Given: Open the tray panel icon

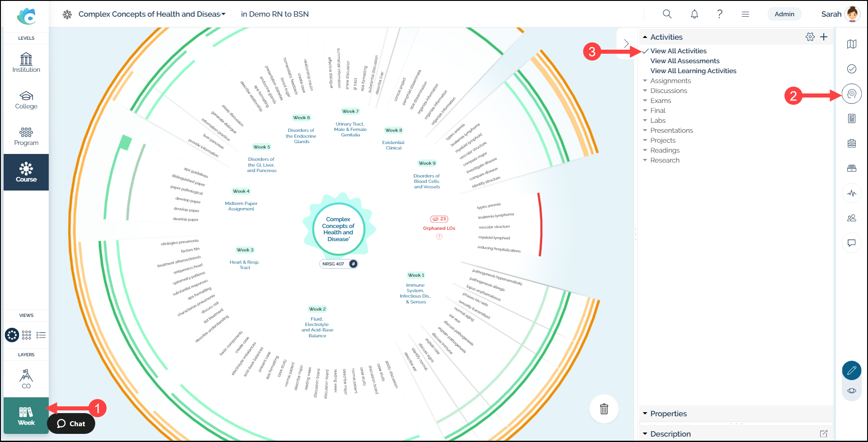Looking at the screenshot, I should pyautogui.click(x=852, y=168).
